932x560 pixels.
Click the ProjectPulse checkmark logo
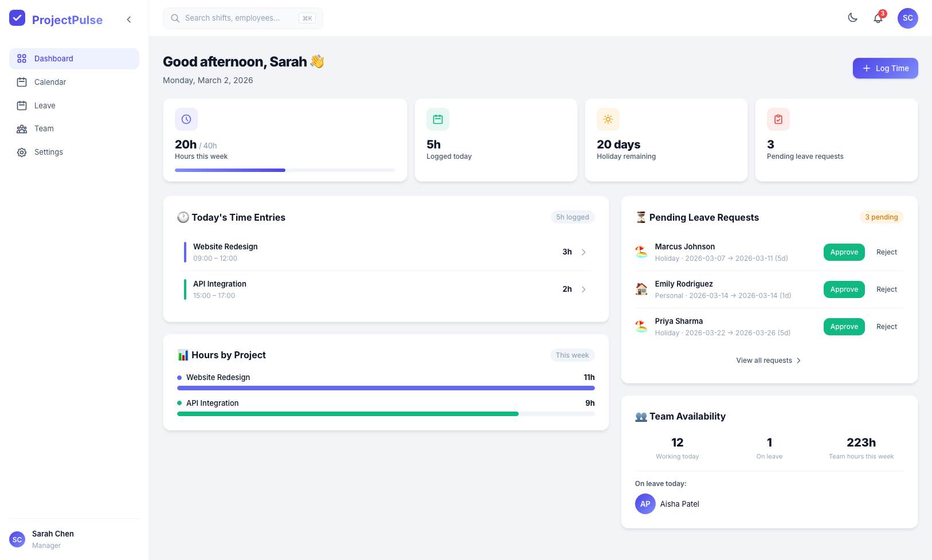pos(17,18)
